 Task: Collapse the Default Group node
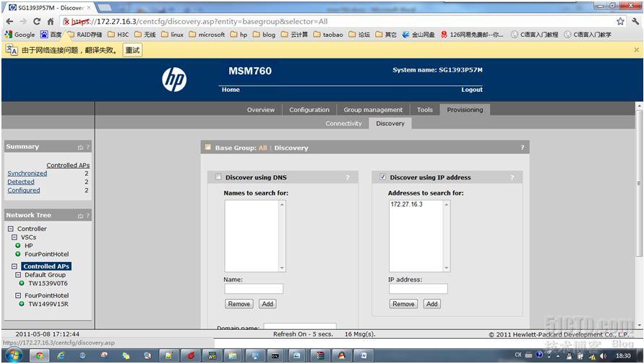[x=18, y=275]
